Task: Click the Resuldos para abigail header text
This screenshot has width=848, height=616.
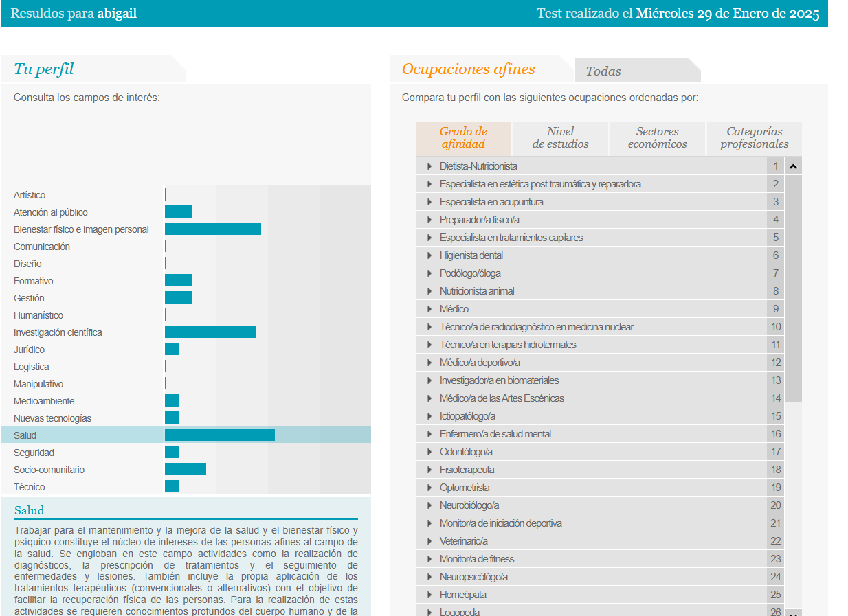Action: [x=74, y=14]
